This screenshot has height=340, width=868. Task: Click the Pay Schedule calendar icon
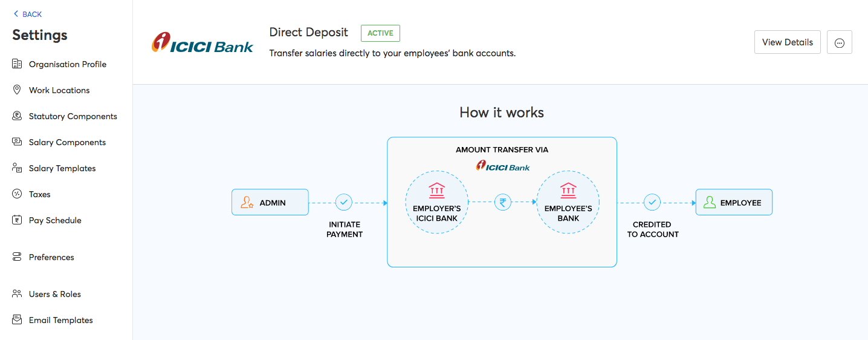point(17,220)
